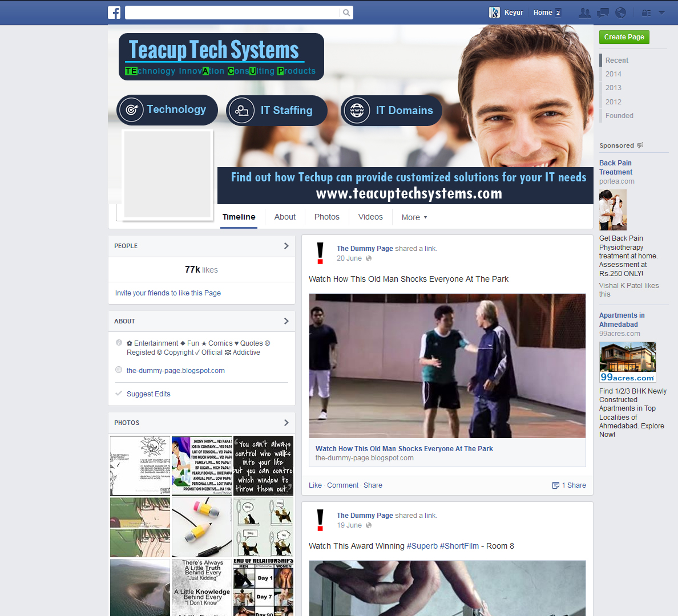Open the notifications globe icon

(620, 12)
